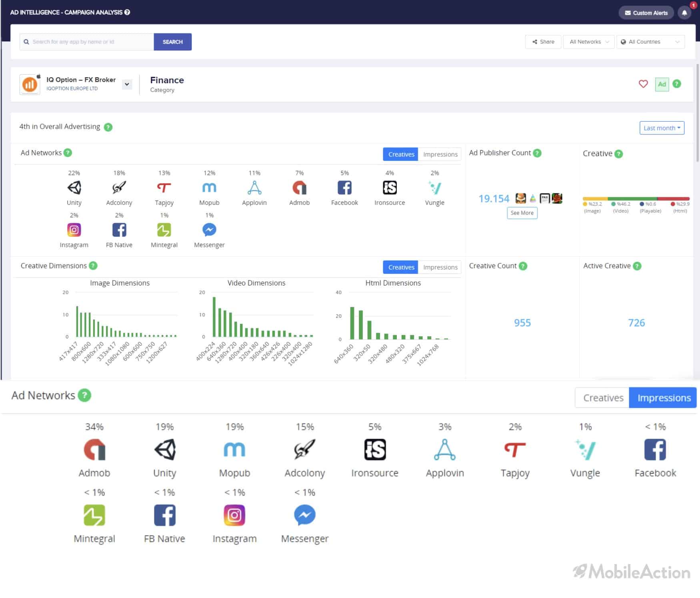Select large Impressions tab in bottom Ad Networks
Screen dimensions: 700x598
[664, 398]
